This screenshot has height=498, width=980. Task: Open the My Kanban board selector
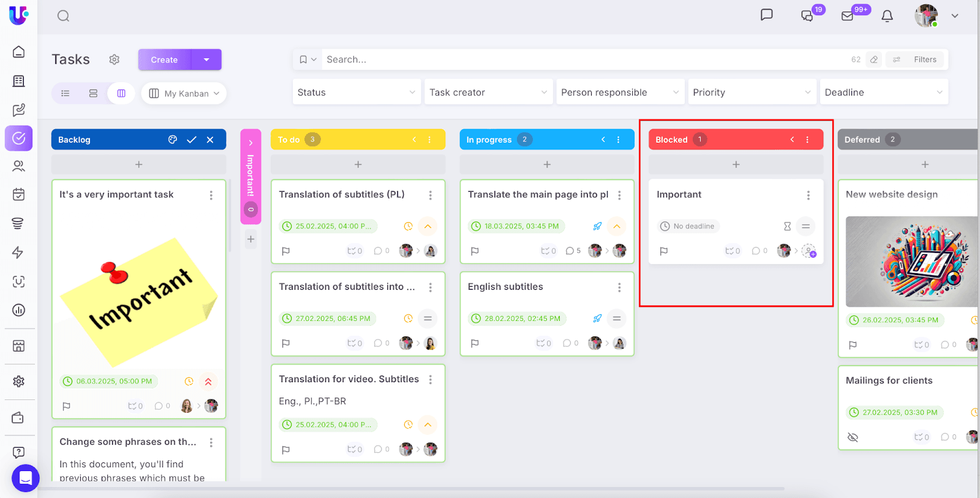click(184, 94)
